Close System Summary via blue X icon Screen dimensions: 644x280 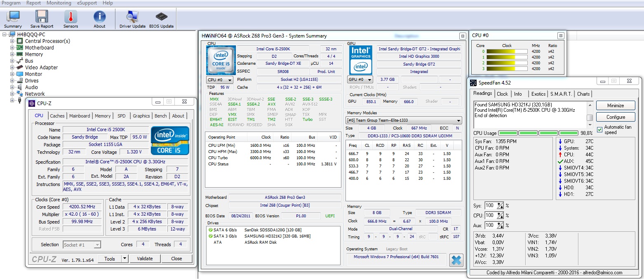coord(456,260)
